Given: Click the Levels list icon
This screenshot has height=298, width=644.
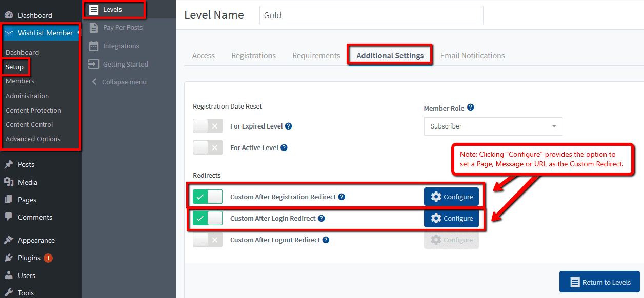Looking at the screenshot, I should (93, 9).
